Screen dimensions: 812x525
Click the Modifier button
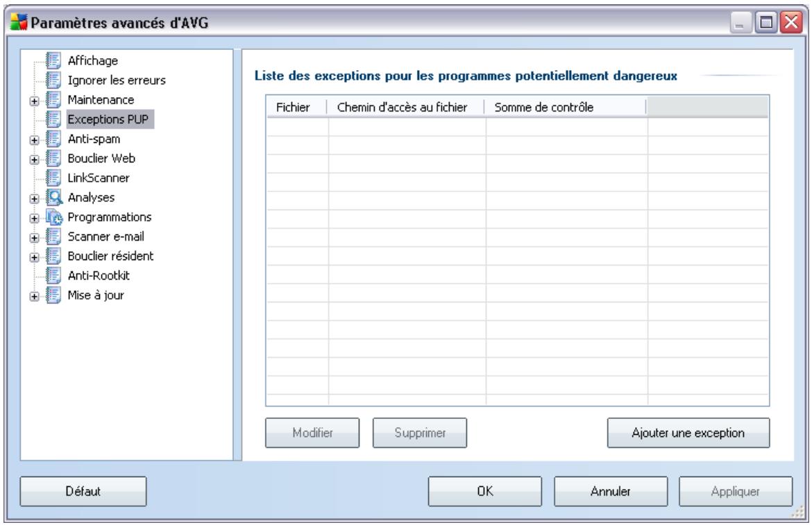click(312, 433)
